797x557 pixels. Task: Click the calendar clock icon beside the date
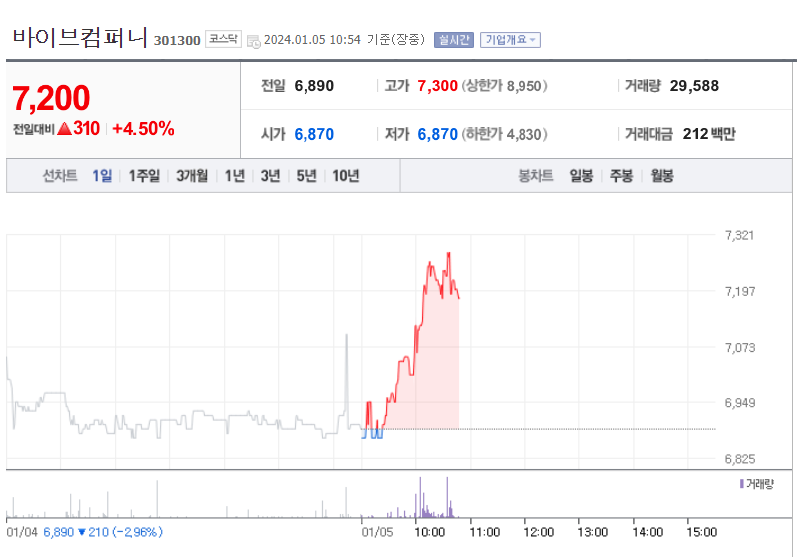coord(253,41)
